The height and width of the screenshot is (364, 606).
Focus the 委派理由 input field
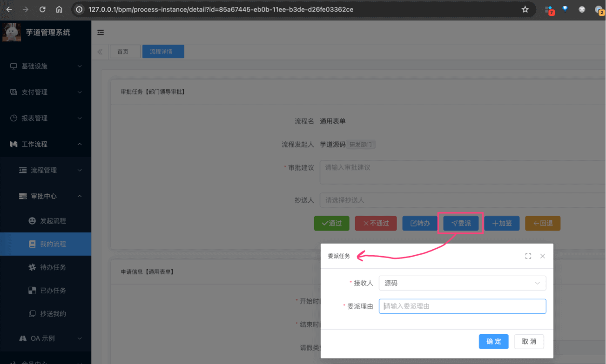pyautogui.click(x=462, y=306)
